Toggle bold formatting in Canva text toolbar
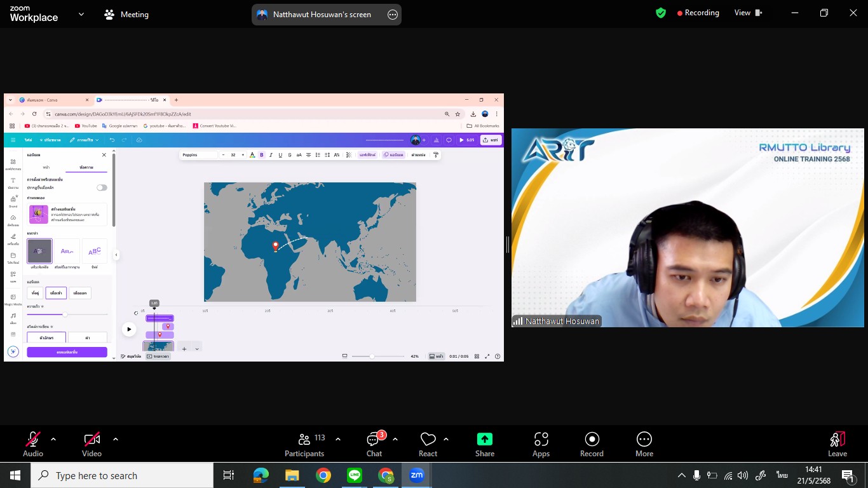 [261, 155]
